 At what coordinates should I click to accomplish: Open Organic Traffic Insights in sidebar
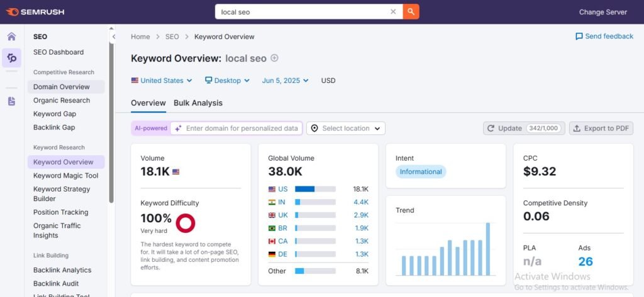click(57, 230)
